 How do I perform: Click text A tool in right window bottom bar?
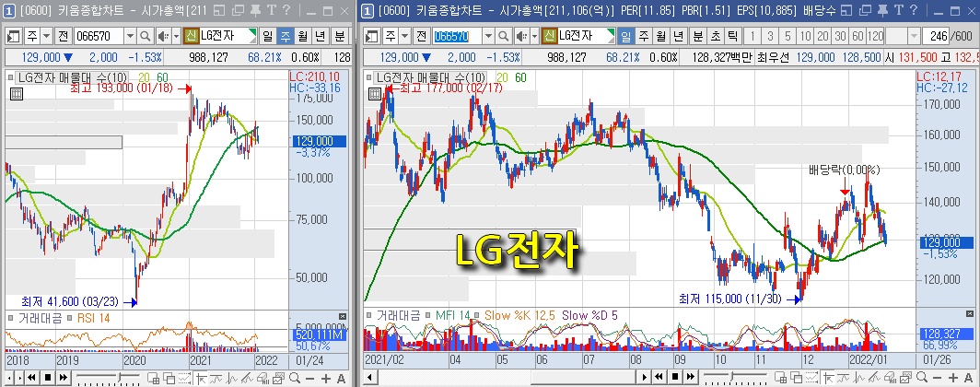(968, 379)
